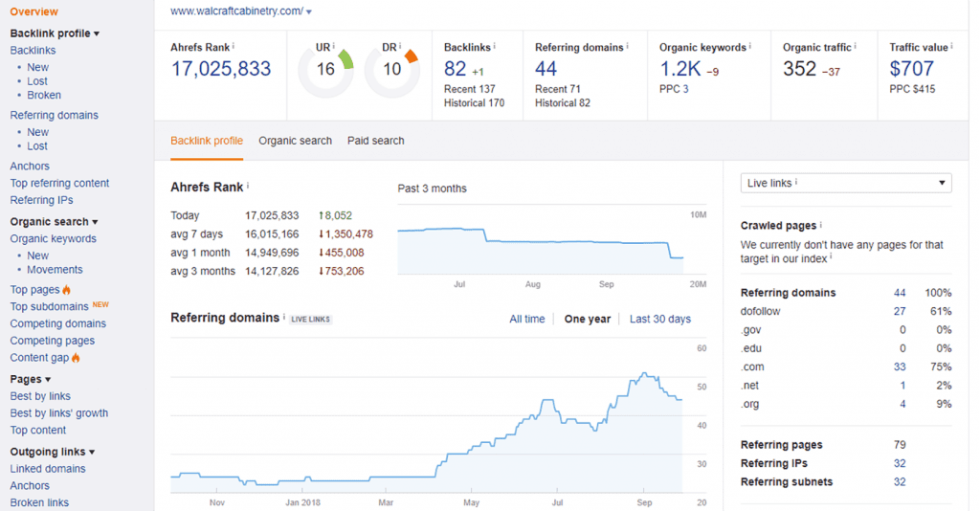
Task: Open Competing domains in sidebar
Action: (x=58, y=323)
